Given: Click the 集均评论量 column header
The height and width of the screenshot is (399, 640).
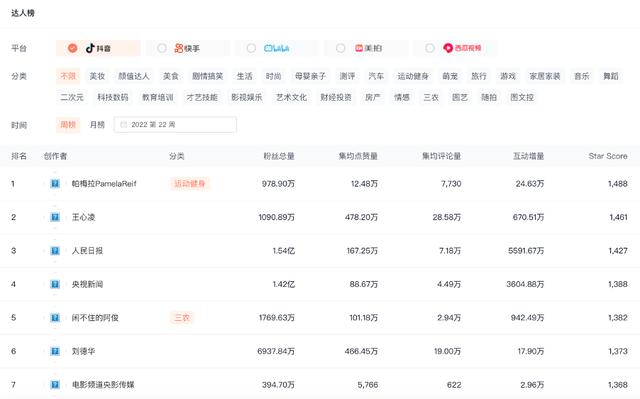Looking at the screenshot, I should tap(441, 156).
